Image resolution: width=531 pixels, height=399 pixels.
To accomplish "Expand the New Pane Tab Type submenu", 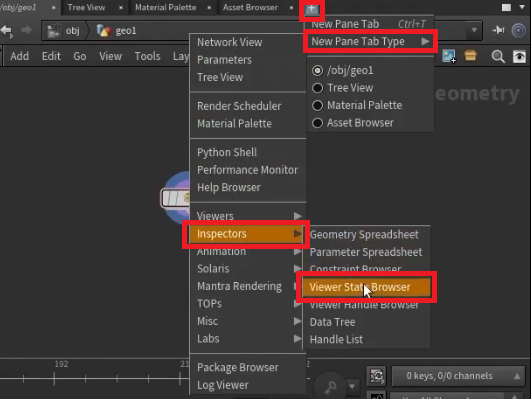I will click(370, 41).
